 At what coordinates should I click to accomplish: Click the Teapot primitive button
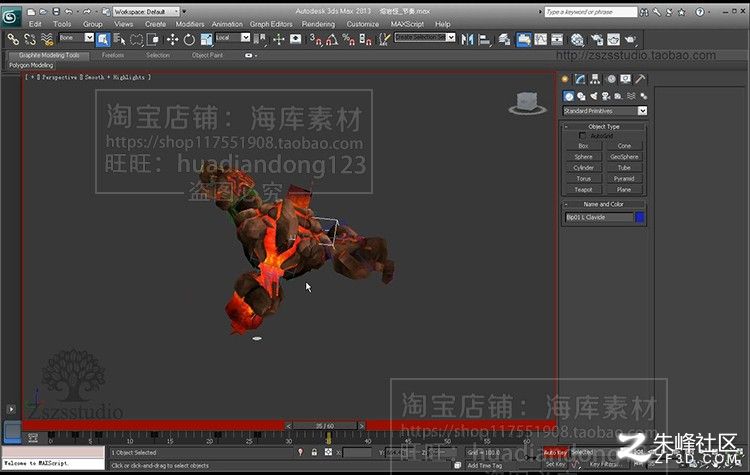pyautogui.click(x=583, y=190)
